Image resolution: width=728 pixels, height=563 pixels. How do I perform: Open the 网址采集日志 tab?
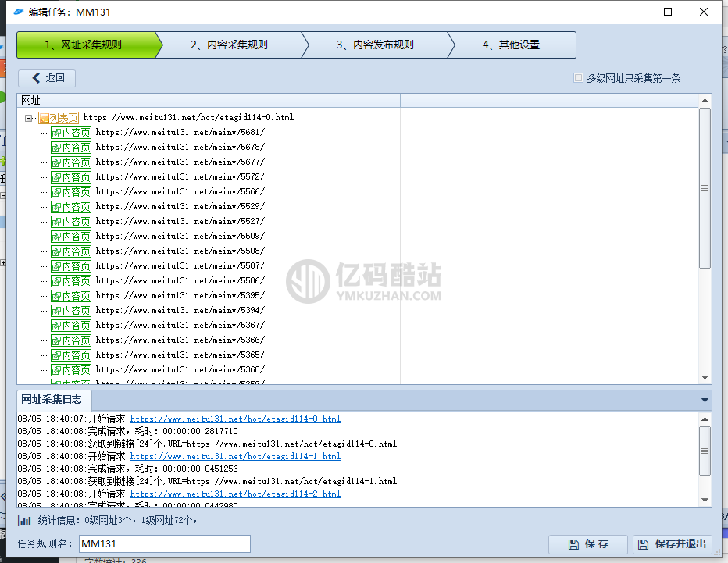point(54,400)
